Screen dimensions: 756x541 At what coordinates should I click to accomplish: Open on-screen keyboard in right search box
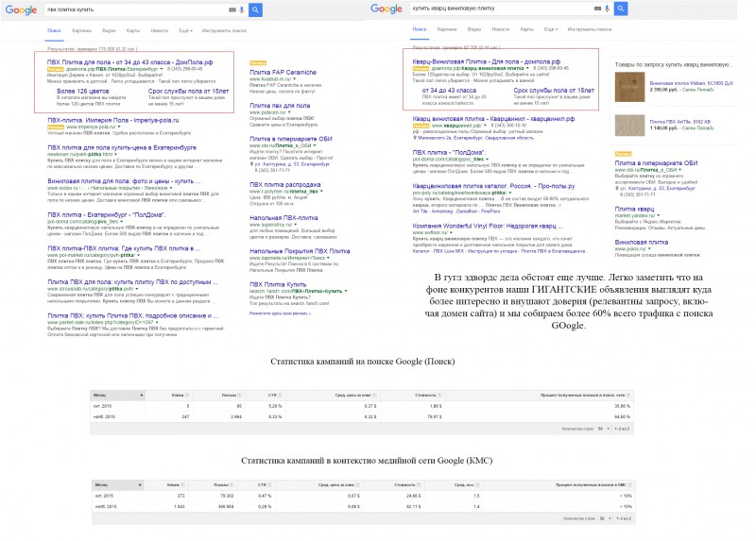click(598, 8)
